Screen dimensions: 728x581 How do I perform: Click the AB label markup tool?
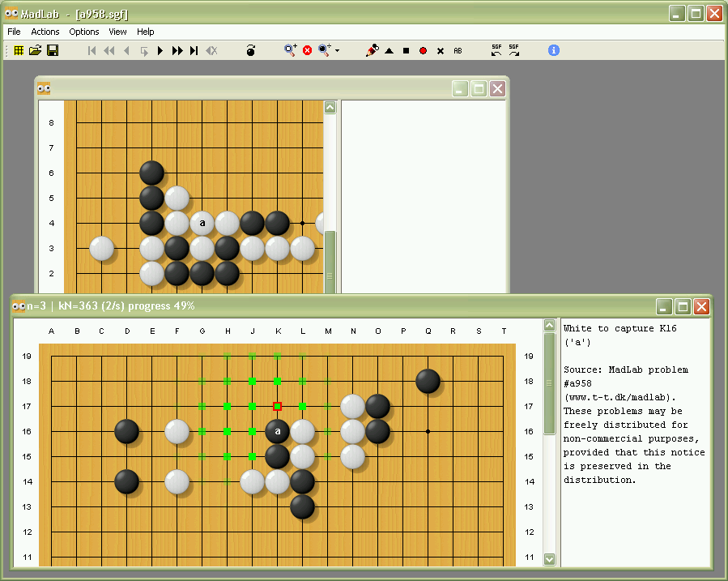click(x=458, y=50)
